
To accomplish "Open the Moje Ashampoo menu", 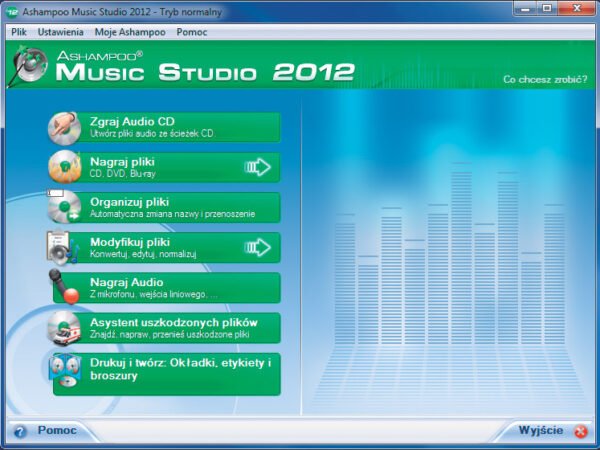I will 131,32.
